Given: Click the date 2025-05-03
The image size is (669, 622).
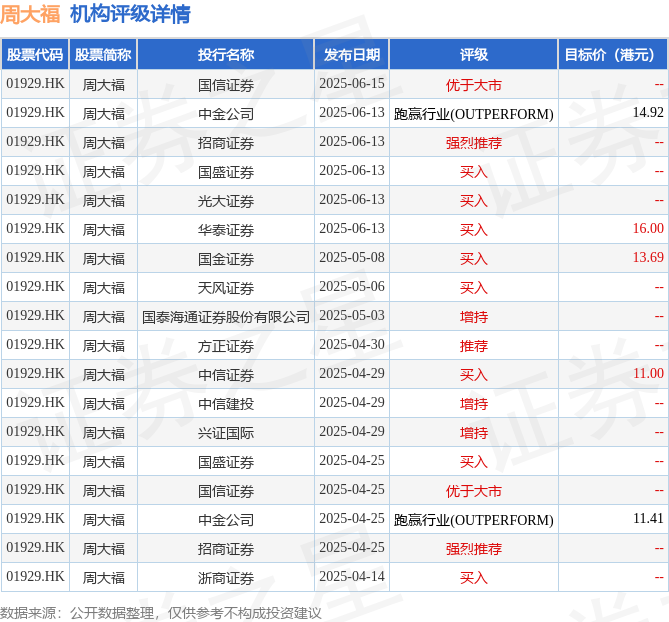Looking at the screenshot, I should coord(352,316).
